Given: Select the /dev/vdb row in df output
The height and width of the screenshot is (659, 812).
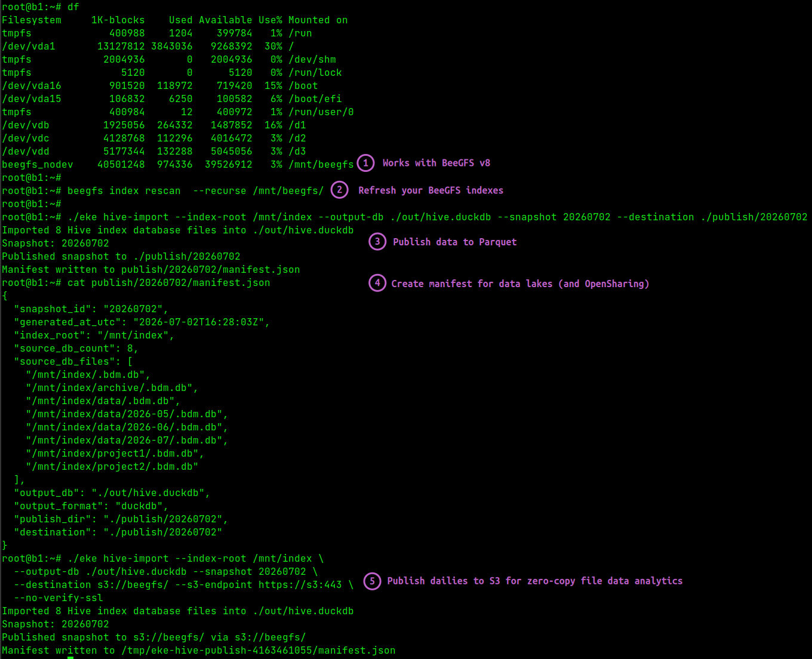Looking at the screenshot, I should [154, 125].
